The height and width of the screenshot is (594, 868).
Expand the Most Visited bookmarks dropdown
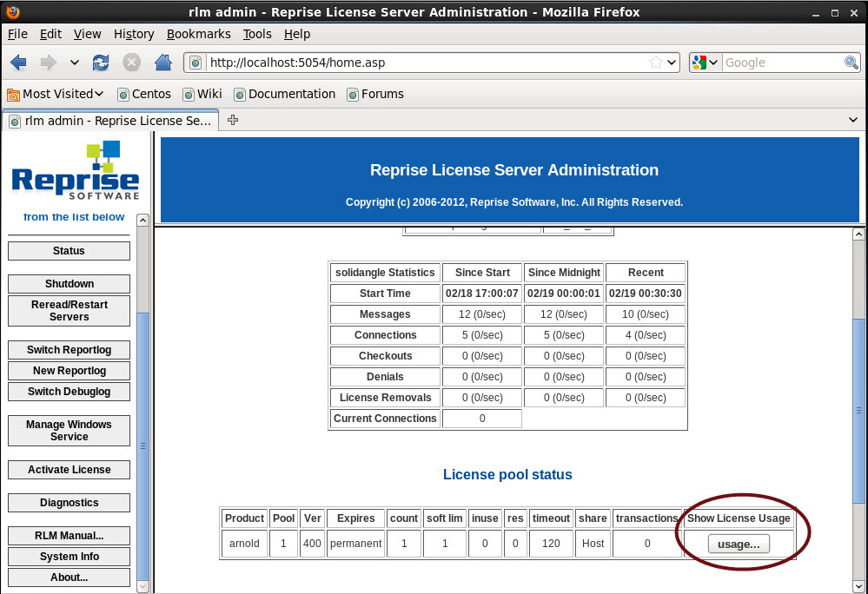point(56,94)
